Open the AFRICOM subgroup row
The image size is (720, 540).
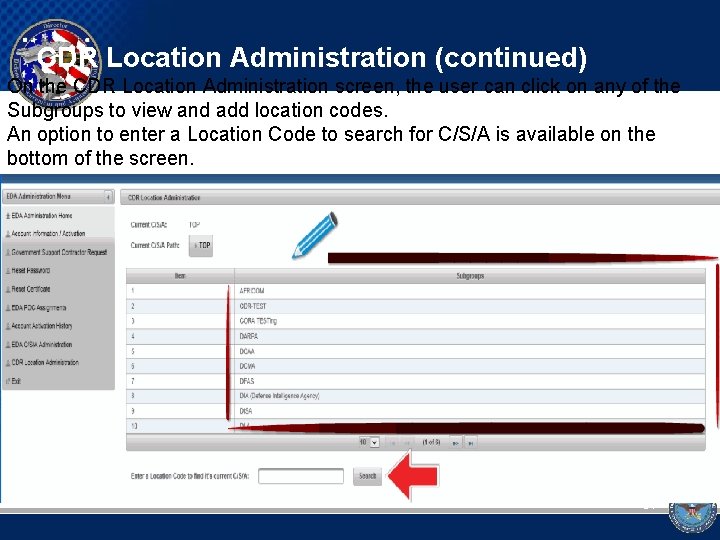(x=416, y=291)
